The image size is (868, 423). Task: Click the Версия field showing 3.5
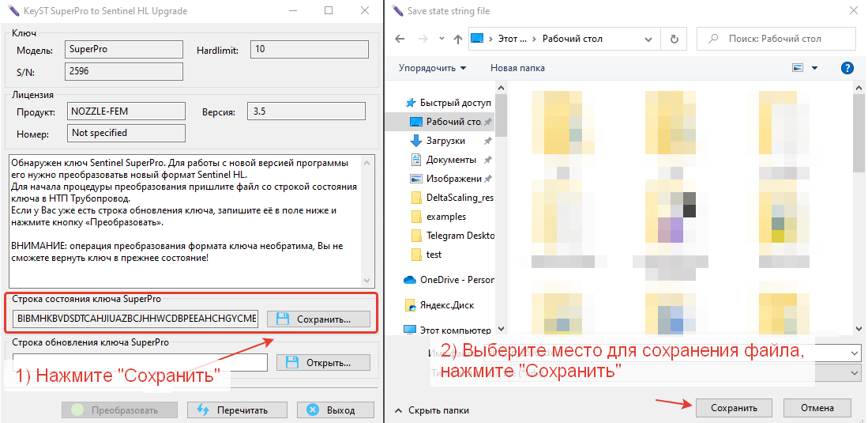306,111
